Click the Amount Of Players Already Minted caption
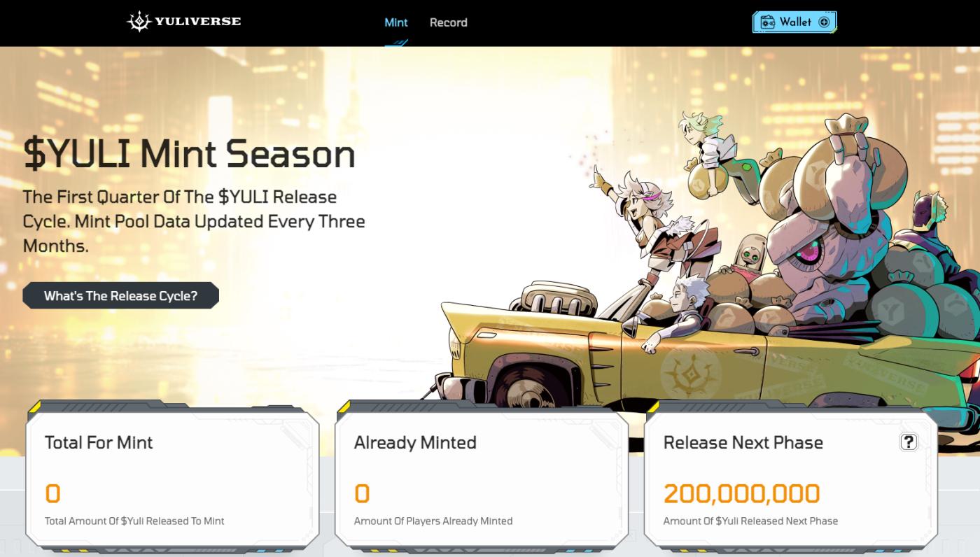 (433, 521)
